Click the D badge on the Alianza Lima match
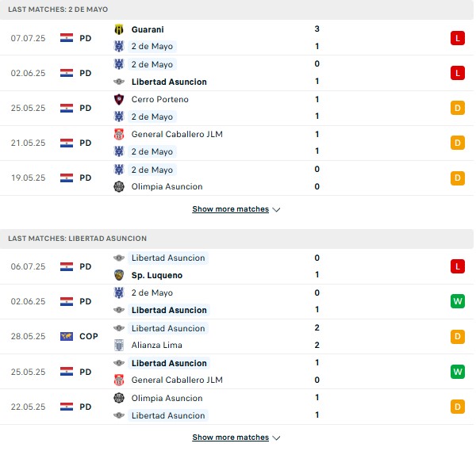 click(458, 336)
